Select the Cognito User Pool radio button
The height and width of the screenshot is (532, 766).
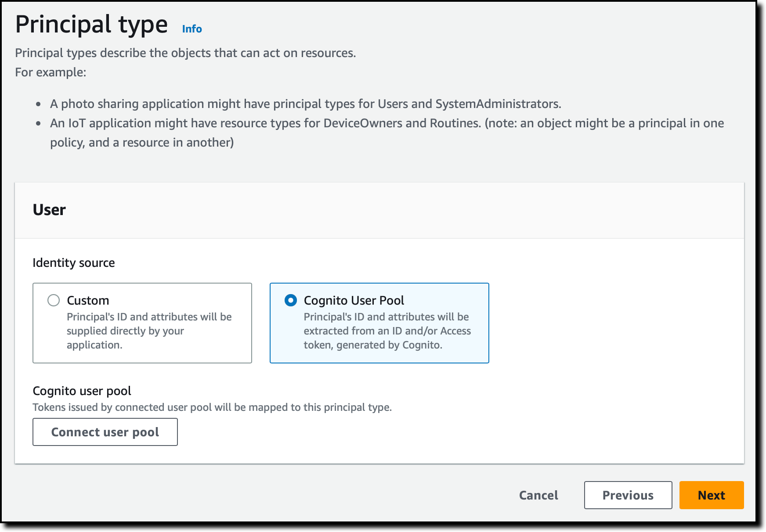click(x=291, y=300)
